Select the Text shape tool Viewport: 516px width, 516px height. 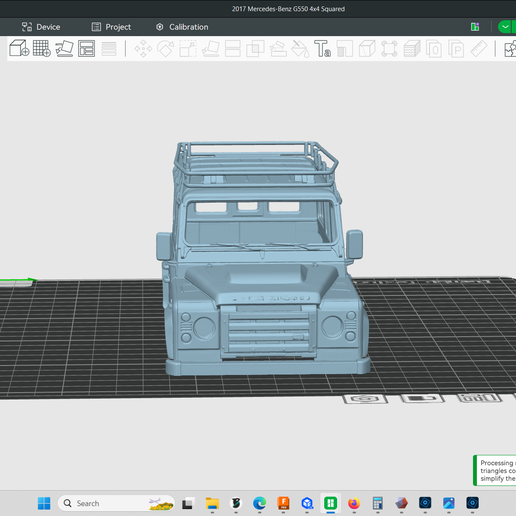pos(322,49)
